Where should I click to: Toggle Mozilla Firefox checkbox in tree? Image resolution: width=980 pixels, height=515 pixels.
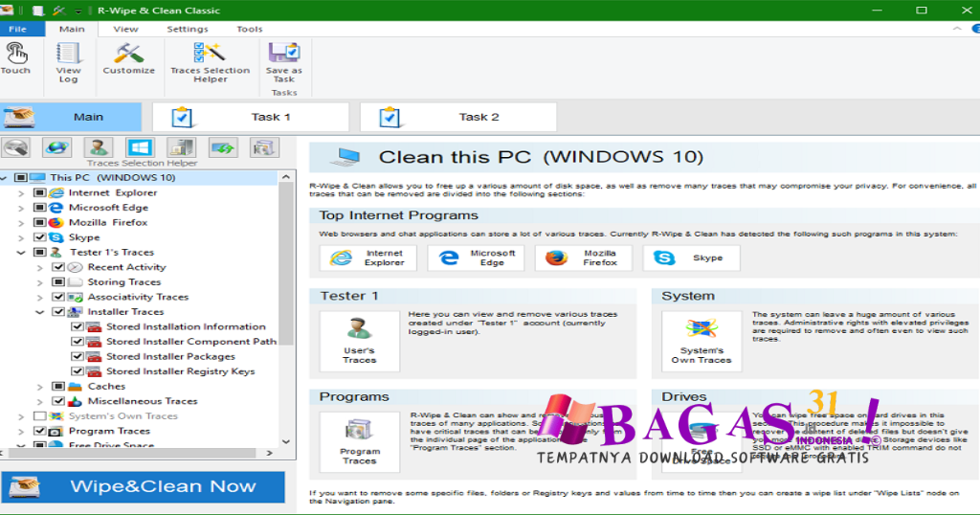[39, 222]
